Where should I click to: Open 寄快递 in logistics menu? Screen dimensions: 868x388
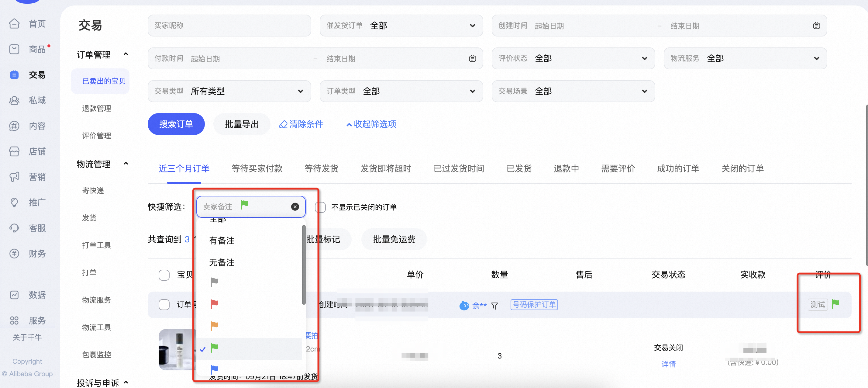click(x=93, y=191)
